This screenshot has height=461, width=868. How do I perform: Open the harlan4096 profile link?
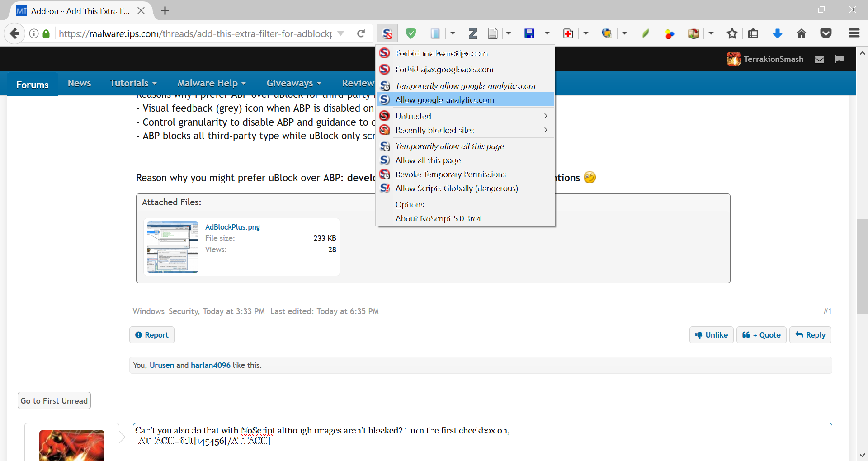(x=211, y=365)
